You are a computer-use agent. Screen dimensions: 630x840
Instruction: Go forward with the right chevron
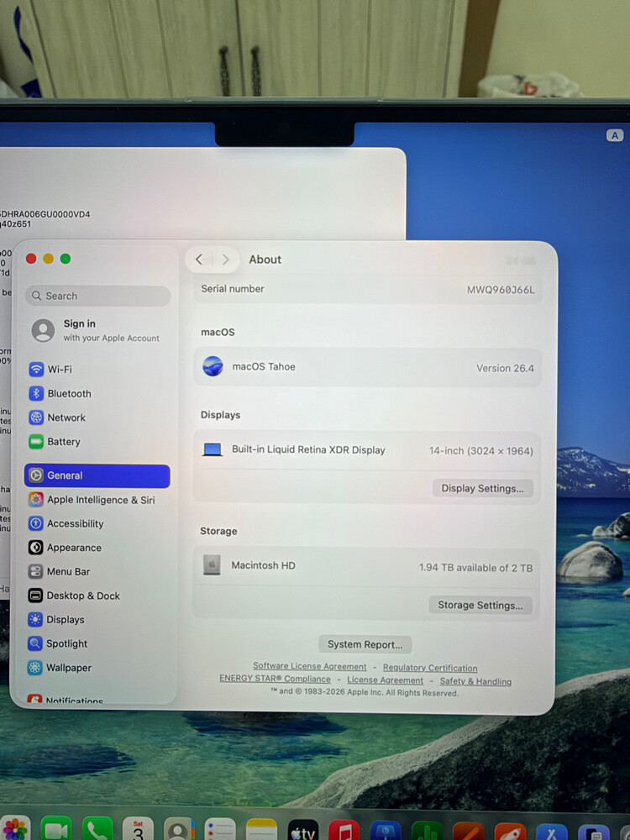(x=225, y=260)
